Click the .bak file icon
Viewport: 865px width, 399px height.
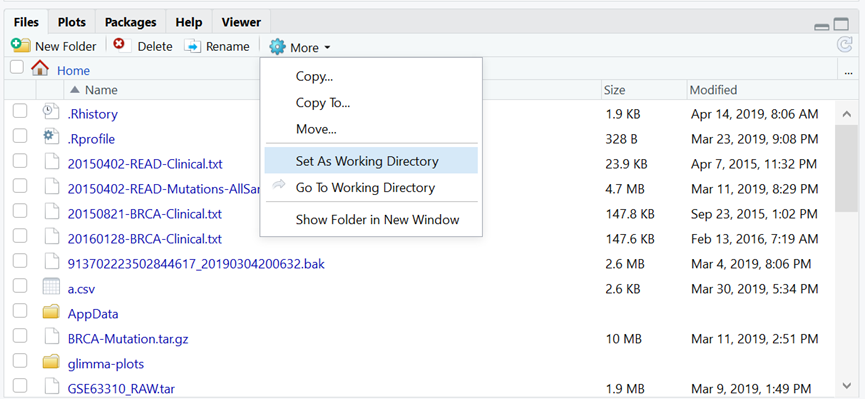(51, 262)
